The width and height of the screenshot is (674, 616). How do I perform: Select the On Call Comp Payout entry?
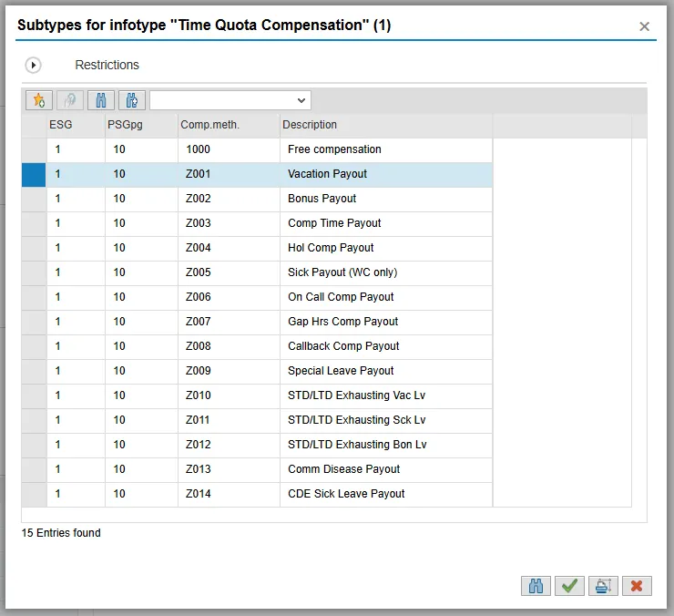coord(341,297)
